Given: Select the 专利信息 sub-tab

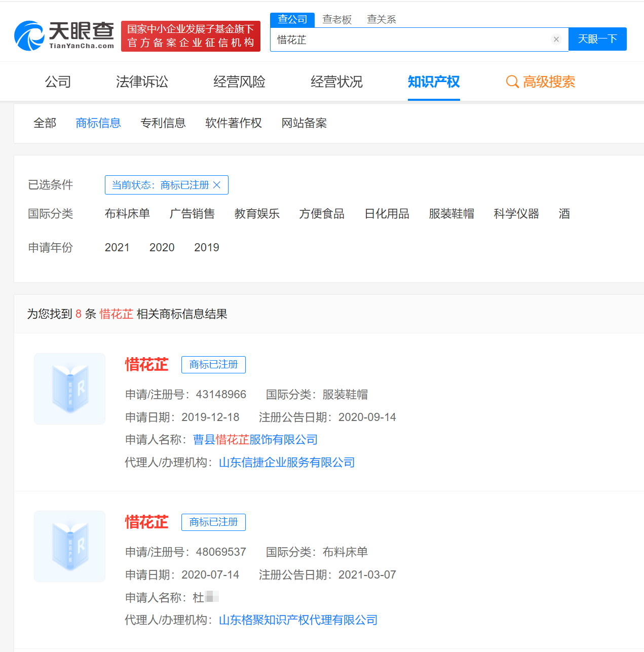Looking at the screenshot, I should click(163, 123).
